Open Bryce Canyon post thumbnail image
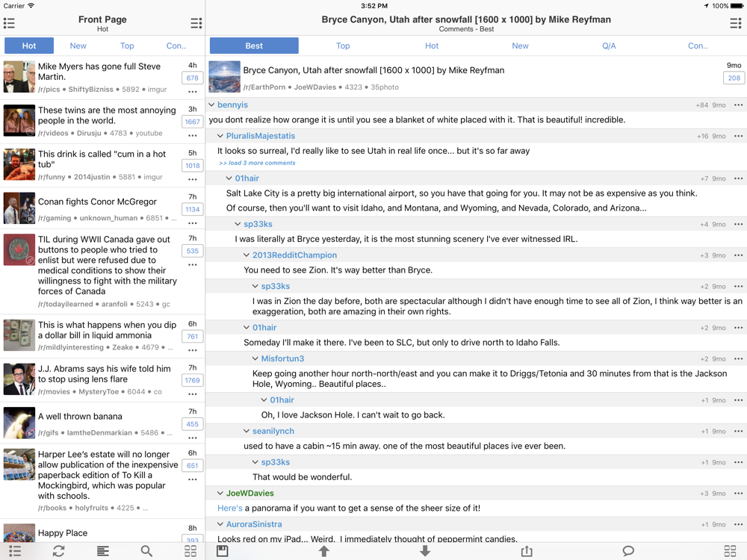The width and height of the screenshot is (747, 560). point(224,77)
